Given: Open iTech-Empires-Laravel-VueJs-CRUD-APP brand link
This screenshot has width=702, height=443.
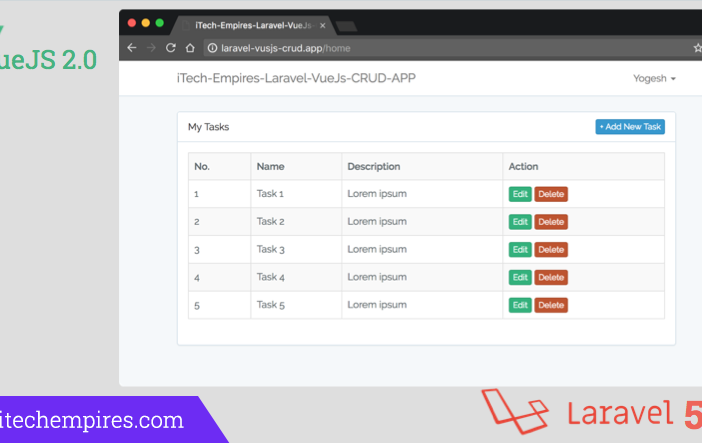Looking at the screenshot, I should click(296, 78).
